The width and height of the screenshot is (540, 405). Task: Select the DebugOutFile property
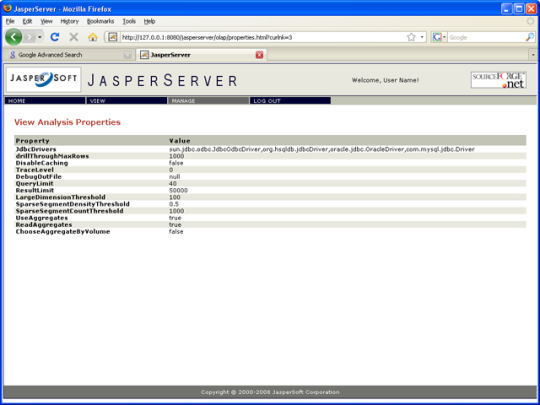coord(39,177)
